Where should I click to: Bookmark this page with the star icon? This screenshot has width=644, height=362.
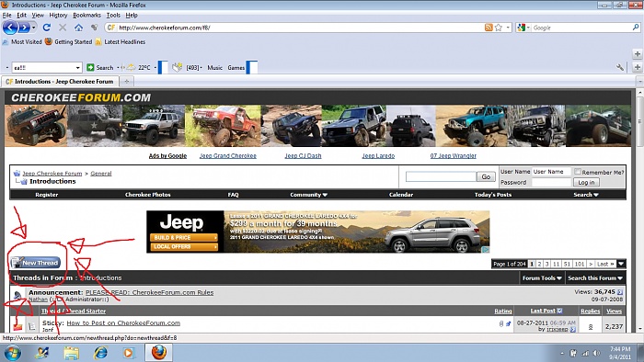tap(499, 28)
